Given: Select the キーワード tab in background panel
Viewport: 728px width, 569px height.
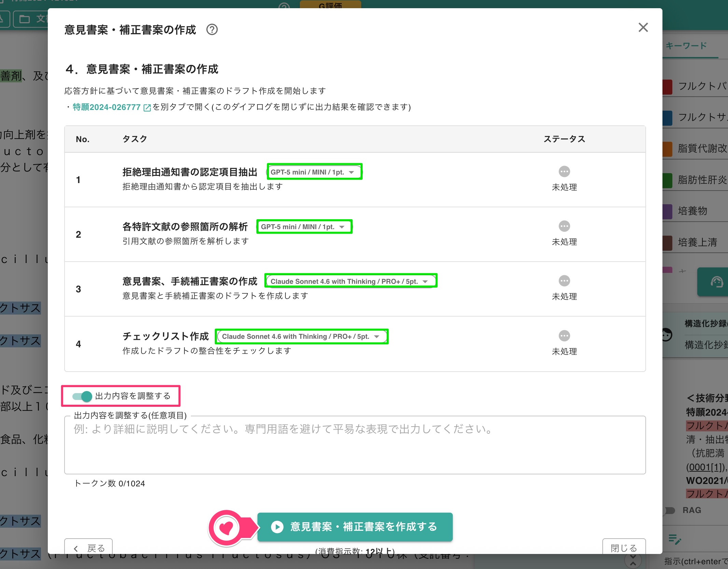Looking at the screenshot, I should pyautogui.click(x=686, y=46).
